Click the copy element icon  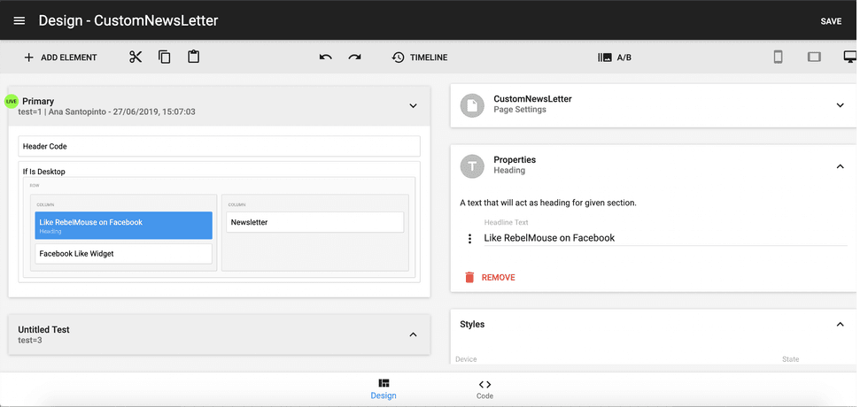164,58
